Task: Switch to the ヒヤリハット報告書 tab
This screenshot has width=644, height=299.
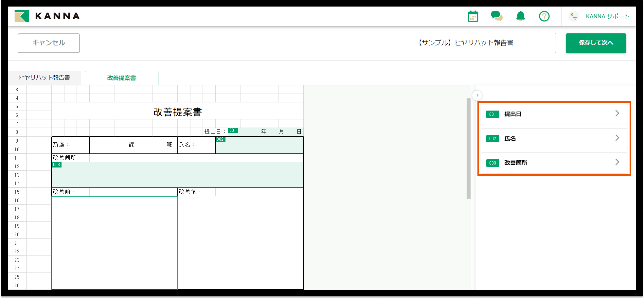Action: [x=45, y=78]
